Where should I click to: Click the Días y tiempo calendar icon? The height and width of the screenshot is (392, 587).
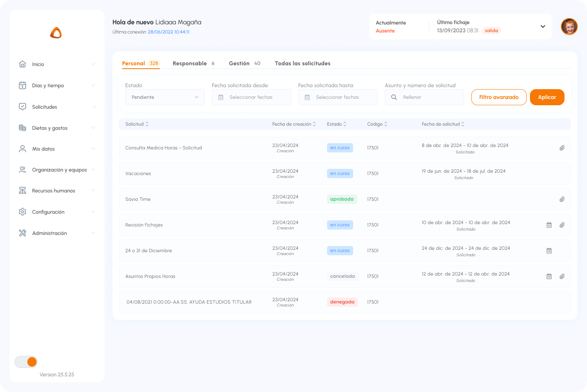point(22,85)
